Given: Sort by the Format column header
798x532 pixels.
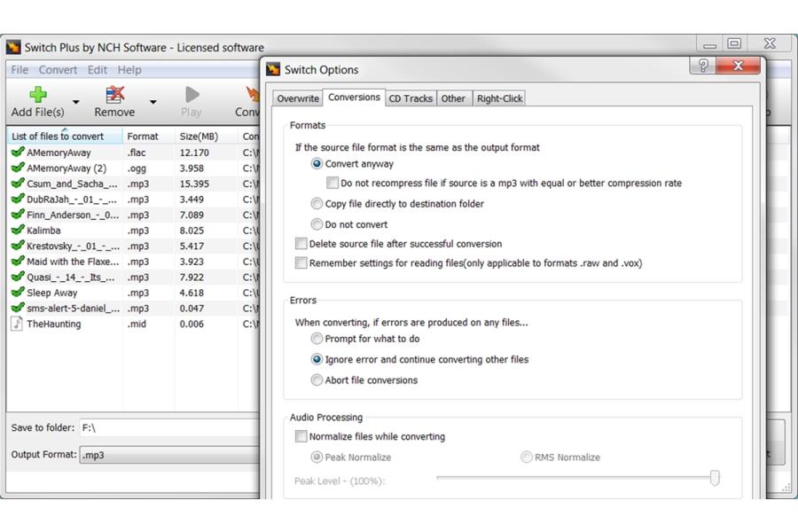Looking at the screenshot, I should pos(148,136).
